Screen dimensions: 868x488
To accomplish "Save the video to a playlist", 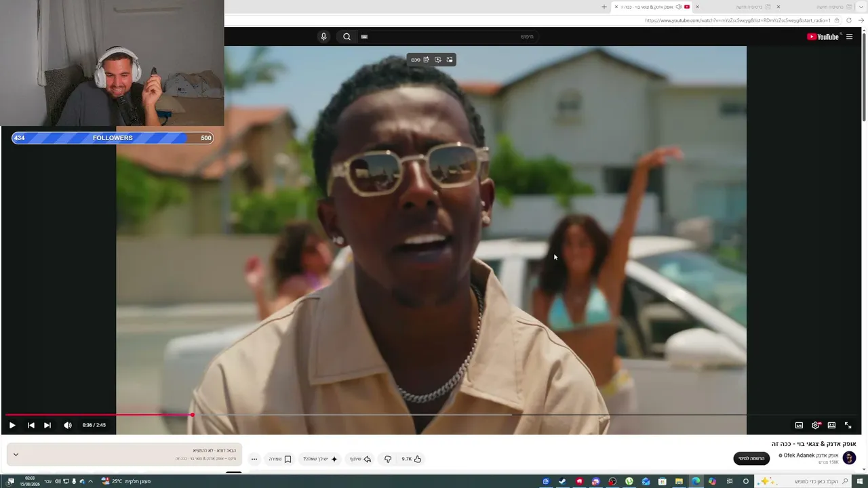I will tap(279, 459).
